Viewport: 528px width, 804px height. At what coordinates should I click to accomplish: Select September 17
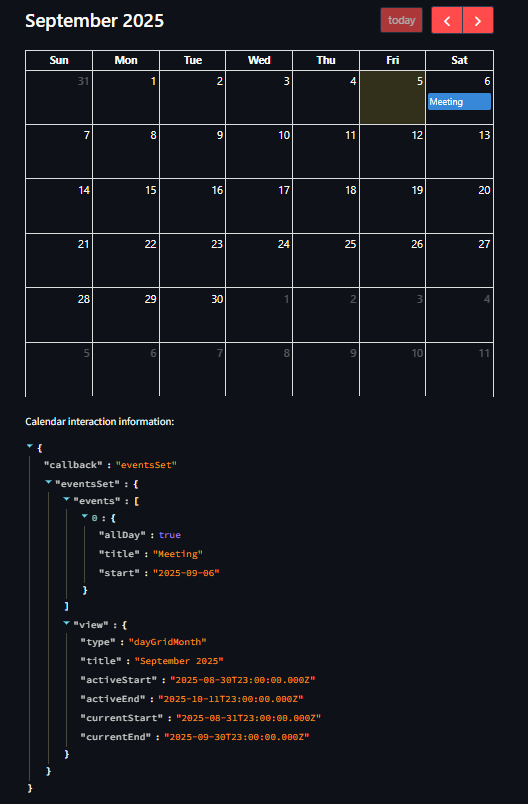pyautogui.click(x=259, y=206)
